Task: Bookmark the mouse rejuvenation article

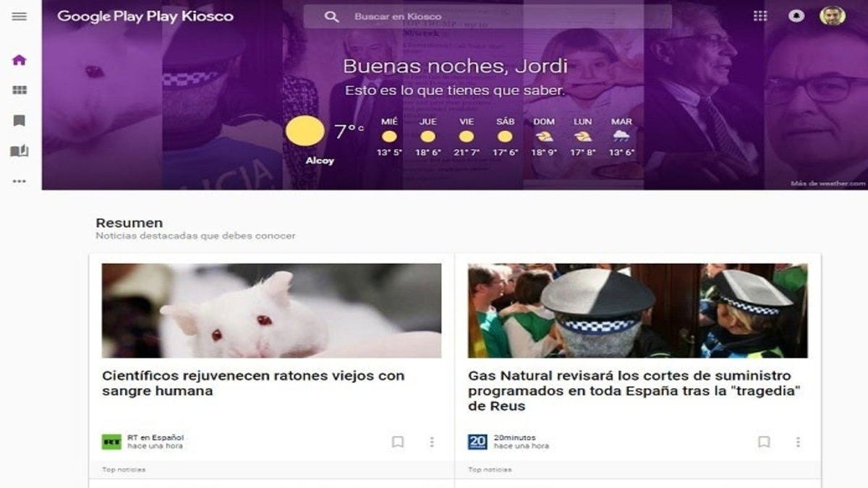Action: (x=398, y=442)
